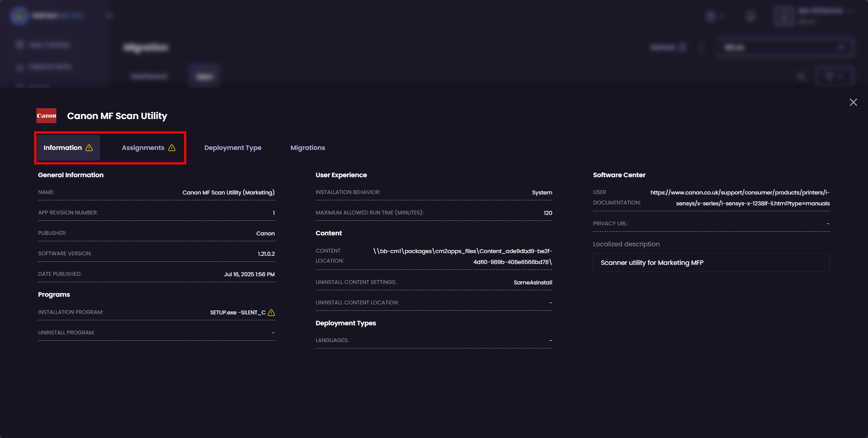This screenshot has height=438, width=868.
Task: Close the Canon MF Scan Utility dialog
Action: [x=854, y=102]
